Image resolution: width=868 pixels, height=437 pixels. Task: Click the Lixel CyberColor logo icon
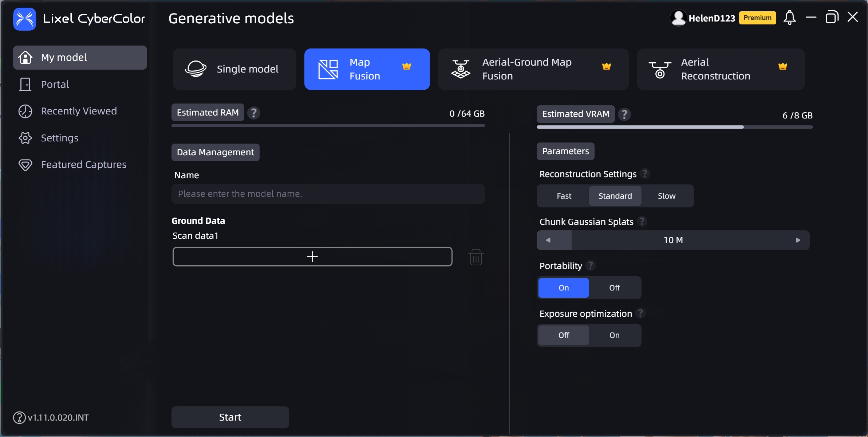(25, 19)
